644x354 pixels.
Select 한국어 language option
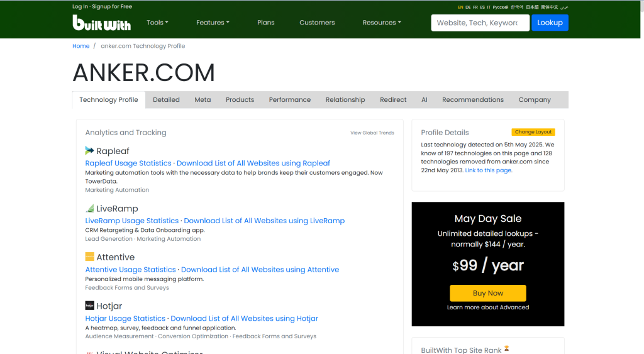(517, 7)
